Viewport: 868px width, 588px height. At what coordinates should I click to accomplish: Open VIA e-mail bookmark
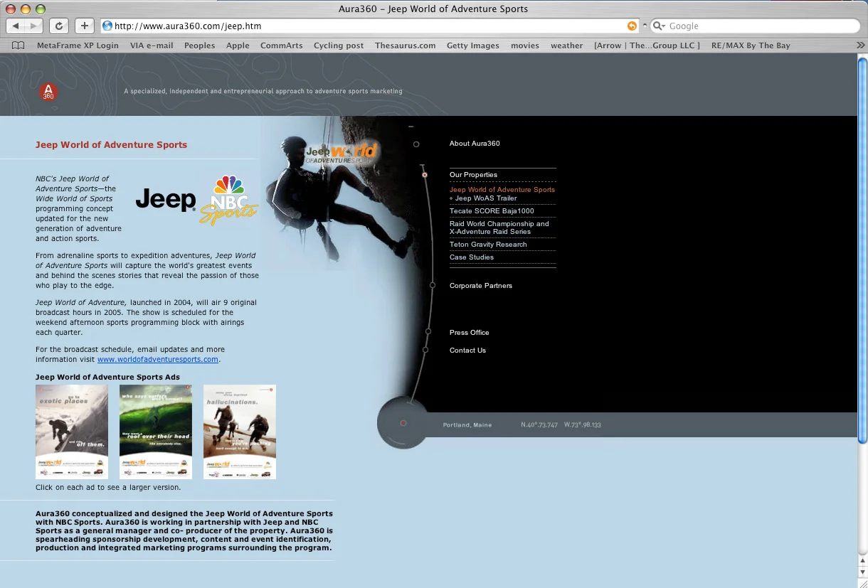point(152,46)
